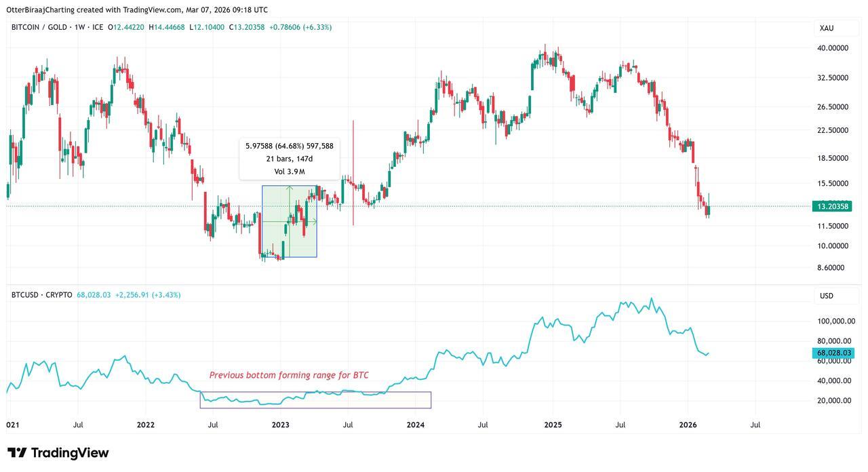Click the 2026 label on time axis
Screen dimensions: 868x472
pyautogui.click(x=688, y=425)
